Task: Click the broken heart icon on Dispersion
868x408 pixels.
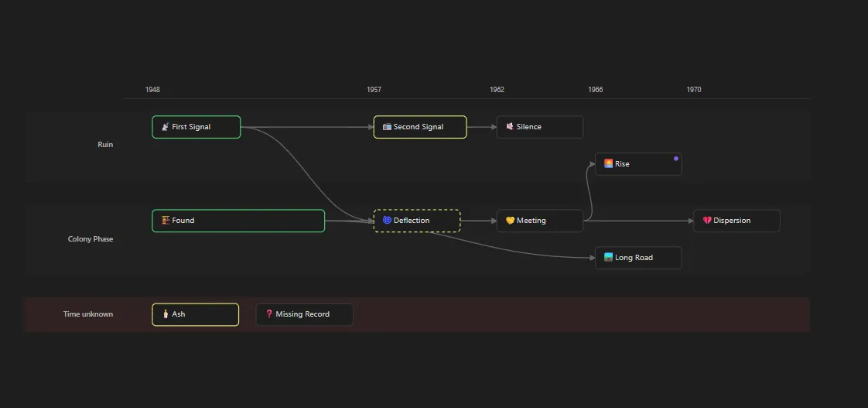Action: click(707, 221)
